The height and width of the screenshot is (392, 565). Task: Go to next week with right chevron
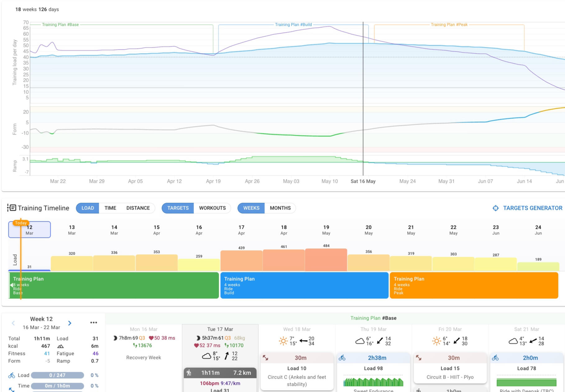pos(70,323)
